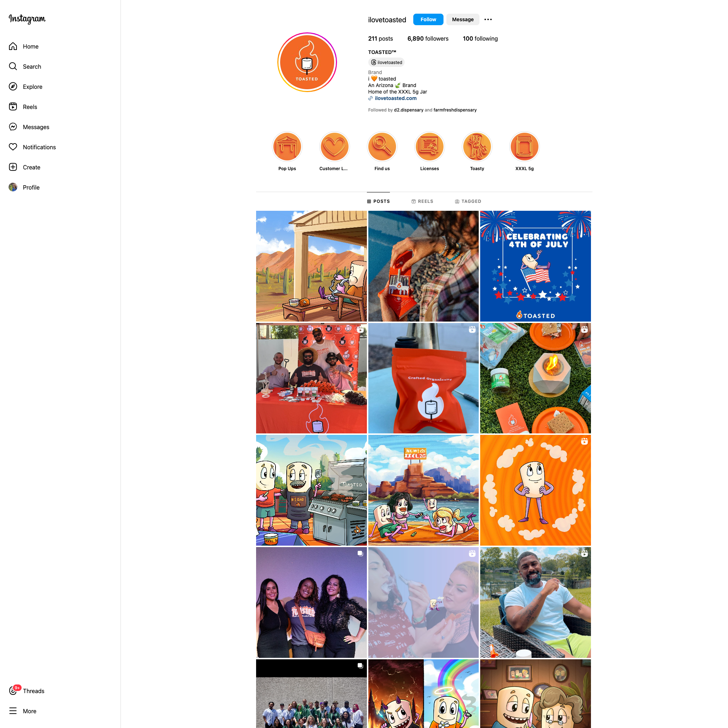Follow the ilovetoasted account
Image resolution: width=728 pixels, height=728 pixels.
coord(428,19)
